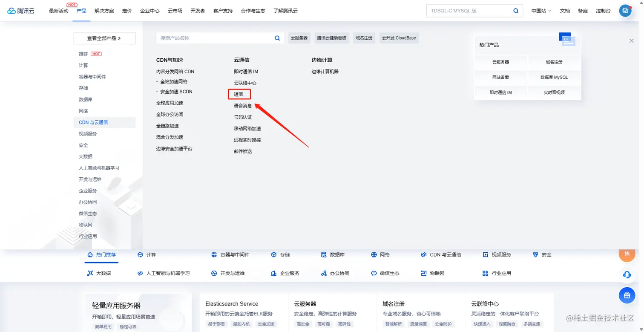Open 短信 under 云通信

point(239,94)
